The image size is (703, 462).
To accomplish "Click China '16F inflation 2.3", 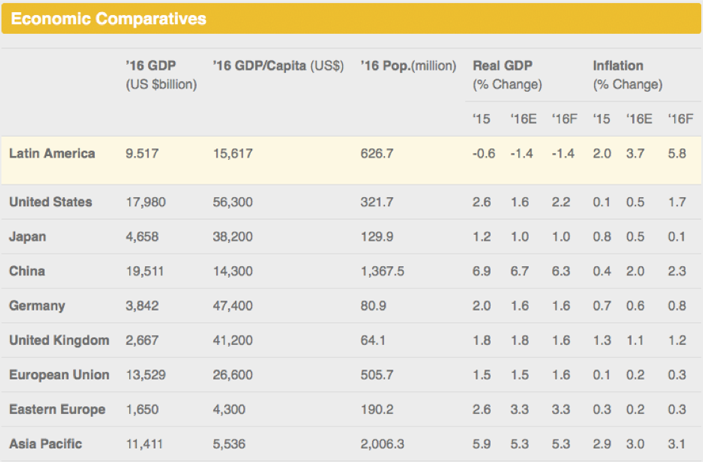I will click(x=677, y=271).
